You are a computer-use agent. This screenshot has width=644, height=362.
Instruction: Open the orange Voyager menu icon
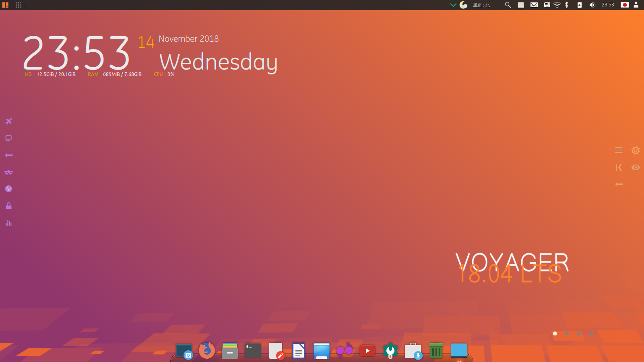[x=5, y=5]
